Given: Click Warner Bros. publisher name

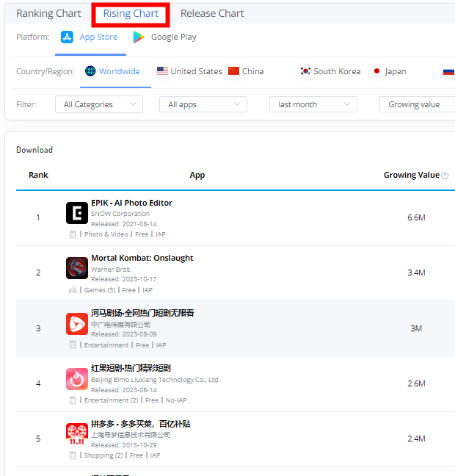Looking at the screenshot, I should (x=112, y=270).
